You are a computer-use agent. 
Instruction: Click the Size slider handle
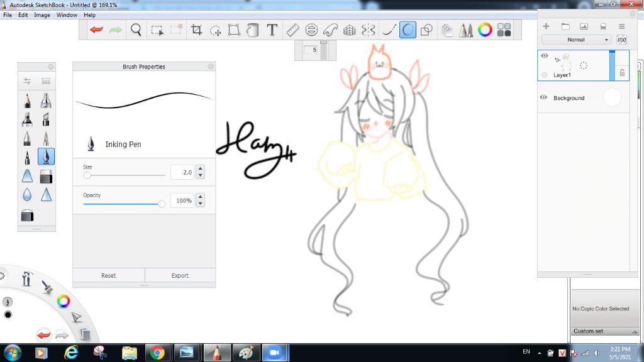tap(87, 175)
